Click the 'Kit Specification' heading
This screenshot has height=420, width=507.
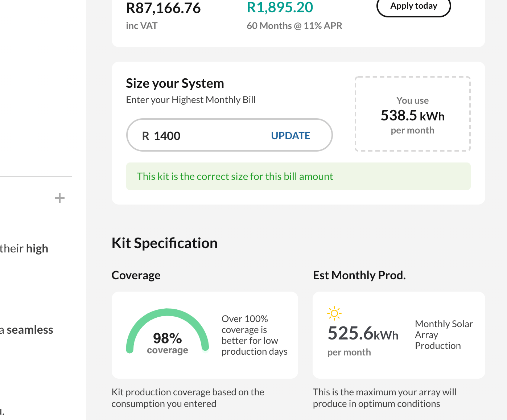pyautogui.click(x=164, y=243)
